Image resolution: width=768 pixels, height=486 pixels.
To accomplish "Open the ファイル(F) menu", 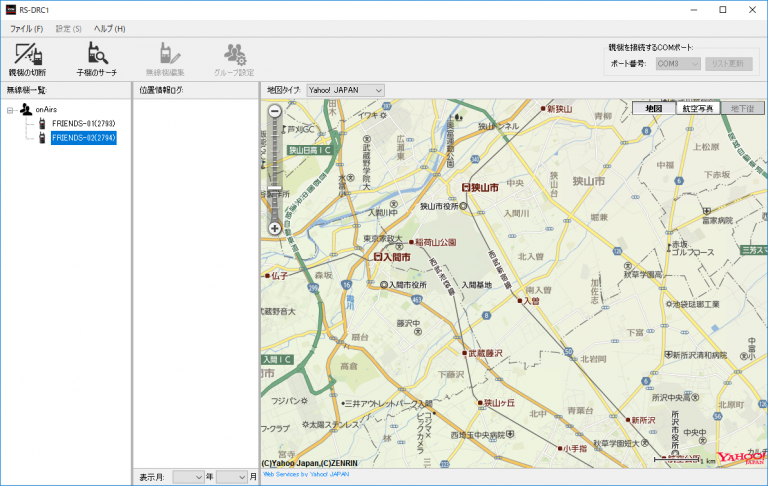I will click(x=26, y=29).
